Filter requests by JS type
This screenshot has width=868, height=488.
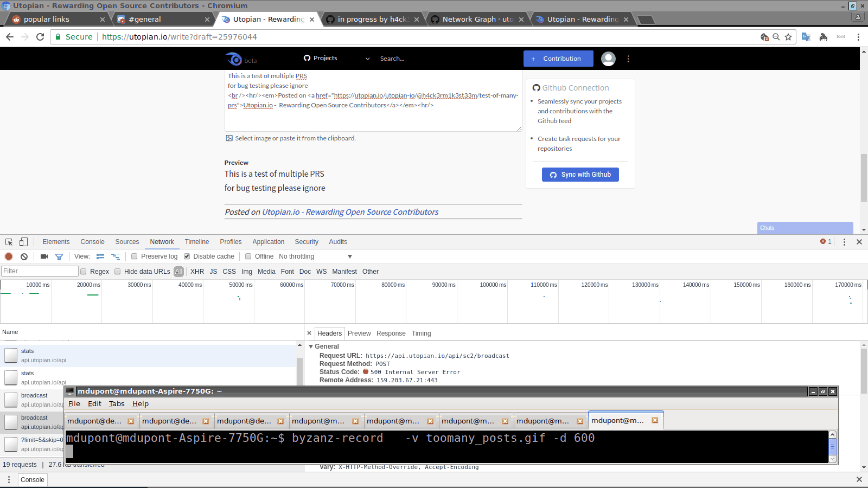[x=213, y=272]
